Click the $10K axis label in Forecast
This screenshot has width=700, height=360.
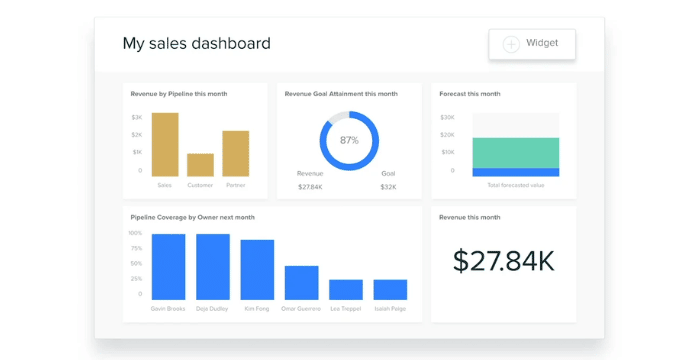(x=447, y=152)
